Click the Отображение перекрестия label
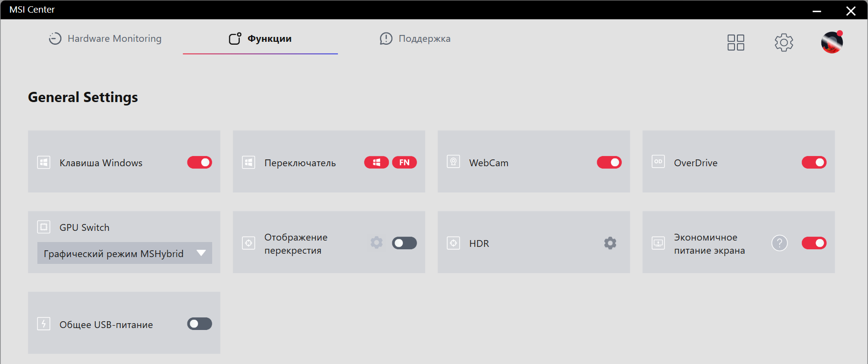868x364 pixels. click(296, 243)
